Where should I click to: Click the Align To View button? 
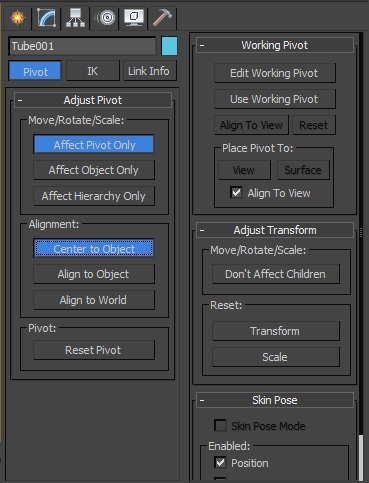tap(251, 125)
